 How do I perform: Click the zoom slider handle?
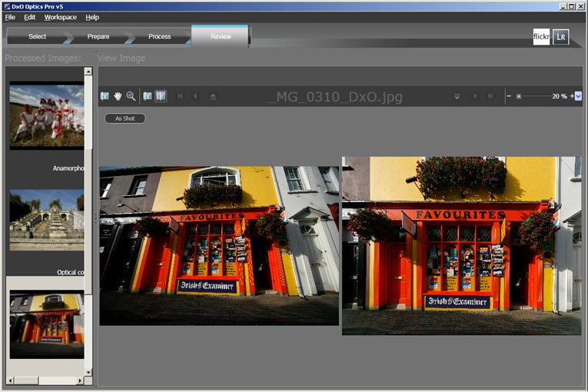[519, 96]
